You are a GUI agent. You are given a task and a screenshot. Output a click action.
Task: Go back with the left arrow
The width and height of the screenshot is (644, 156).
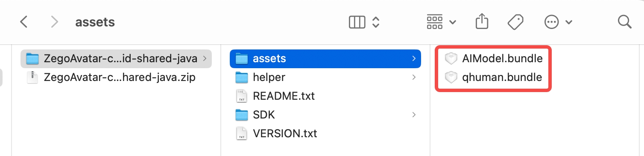click(x=24, y=22)
